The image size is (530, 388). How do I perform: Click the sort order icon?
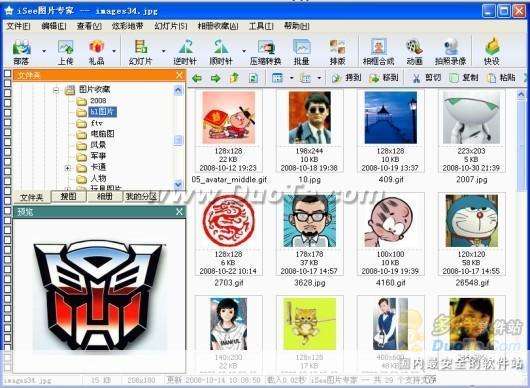pos(305,78)
